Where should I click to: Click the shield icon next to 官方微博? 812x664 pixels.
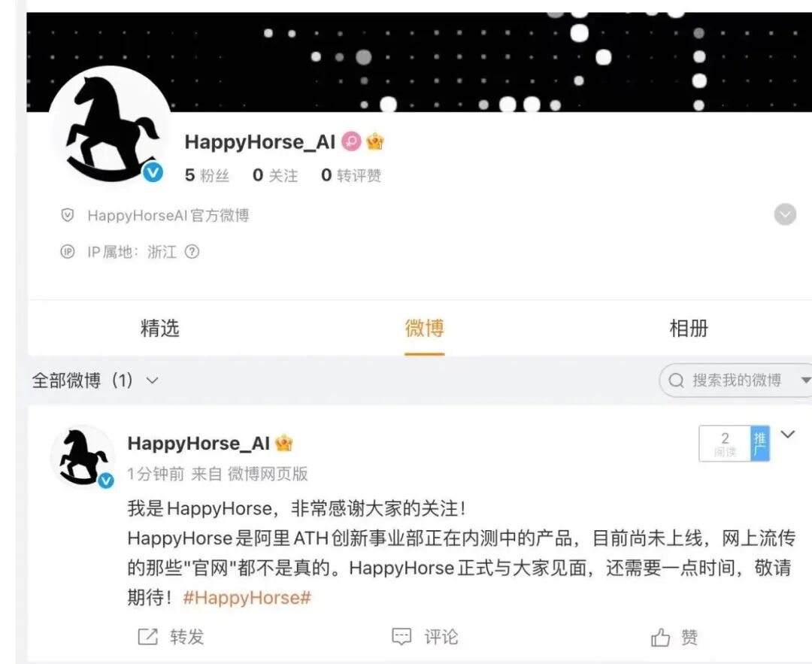[68, 215]
